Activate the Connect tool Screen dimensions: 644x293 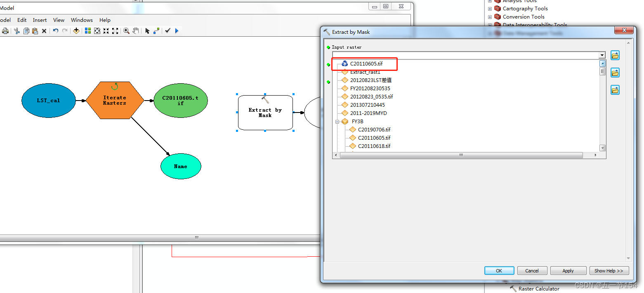tap(156, 31)
